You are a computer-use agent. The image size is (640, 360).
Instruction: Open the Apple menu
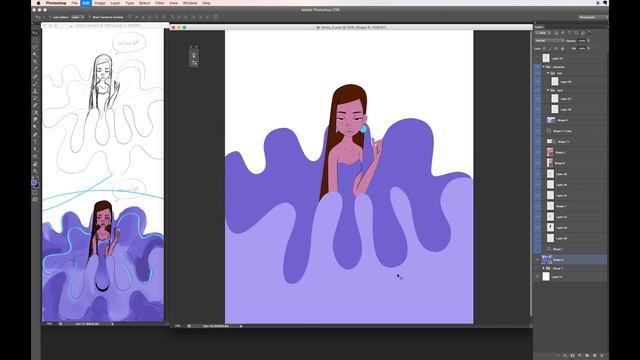click(38, 3)
